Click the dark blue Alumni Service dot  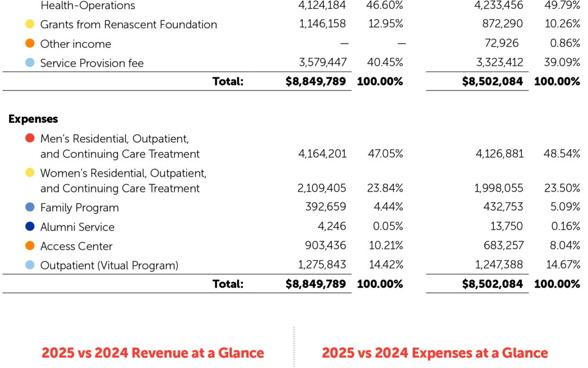tap(30, 226)
